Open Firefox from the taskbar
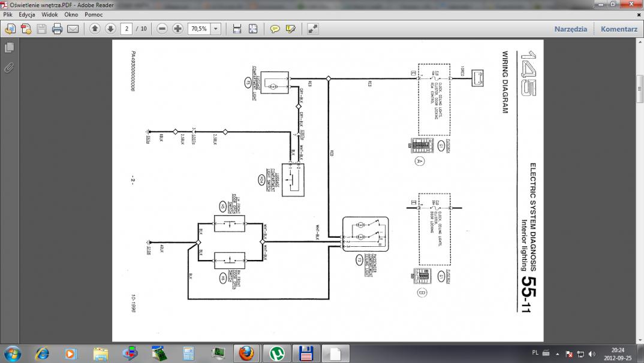 pyautogui.click(x=246, y=352)
